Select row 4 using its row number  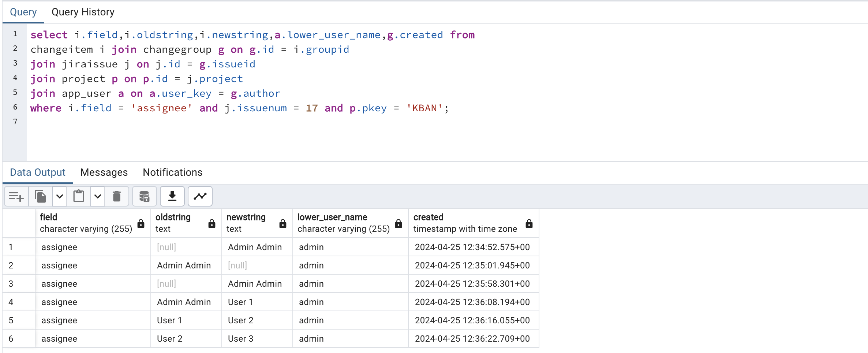click(x=11, y=302)
